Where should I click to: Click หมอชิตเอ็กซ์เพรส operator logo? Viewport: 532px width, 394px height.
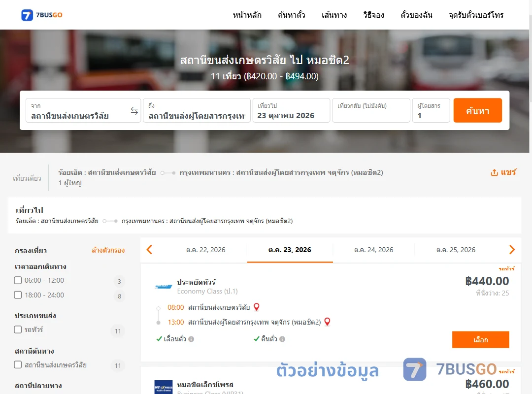[x=164, y=387]
